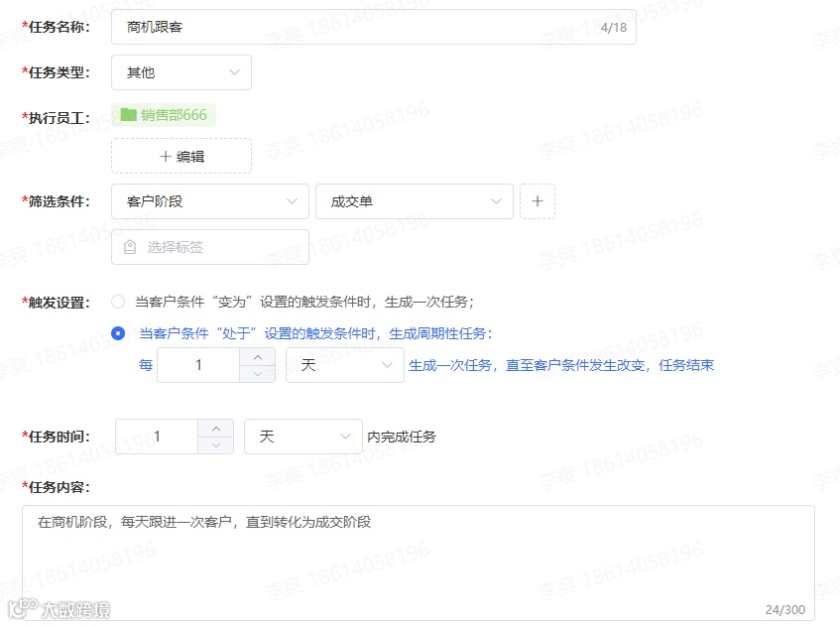840x626 pixels.
Task: Click the folder icon on 销售部666 tag
Action: click(129, 114)
